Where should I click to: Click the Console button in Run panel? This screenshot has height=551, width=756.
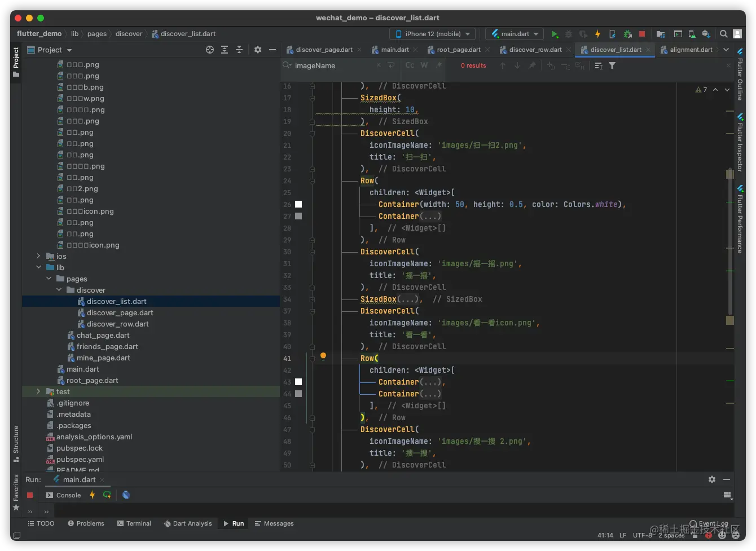(x=64, y=495)
